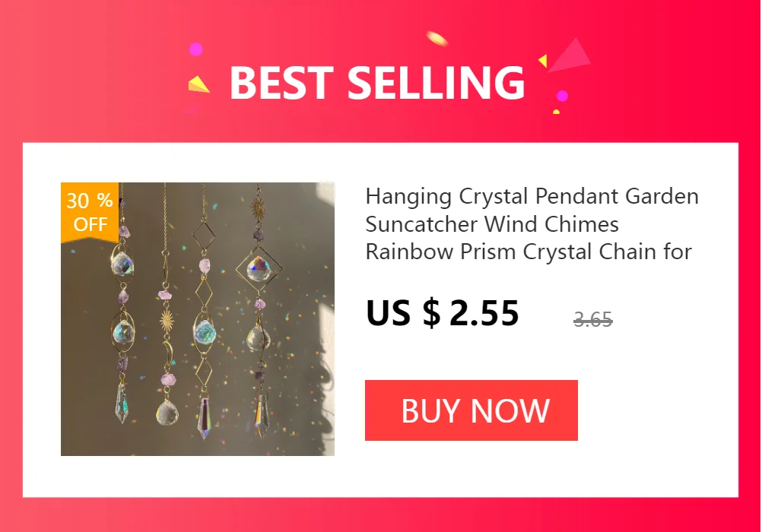Click the BUY NOW button

[x=471, y=410]
